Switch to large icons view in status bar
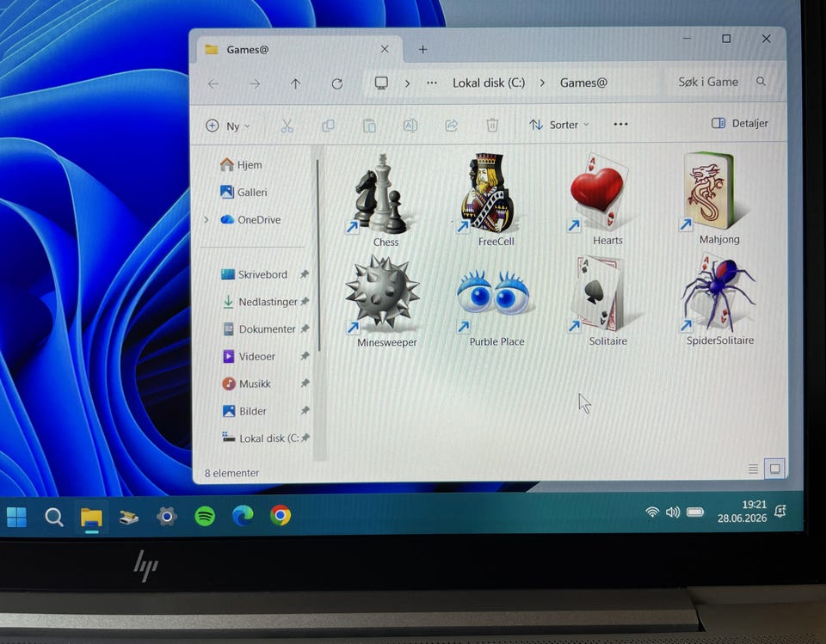Screen dimensions: 826x644 coord(774,468)
